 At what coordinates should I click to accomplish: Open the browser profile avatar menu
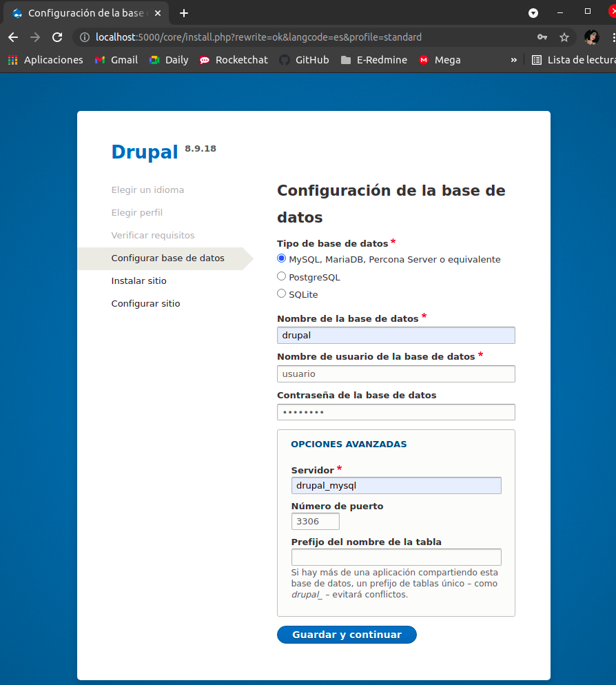(x=591, y=37)
